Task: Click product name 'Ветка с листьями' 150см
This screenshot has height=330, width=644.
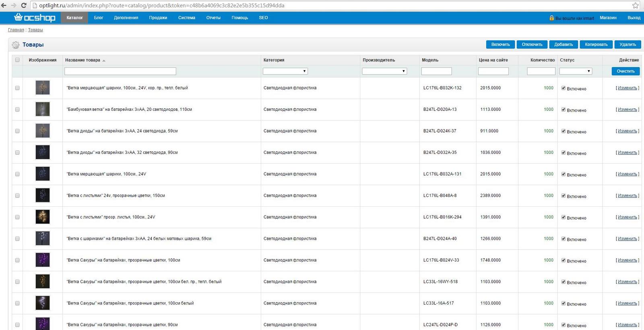Action: pos(116,195)
